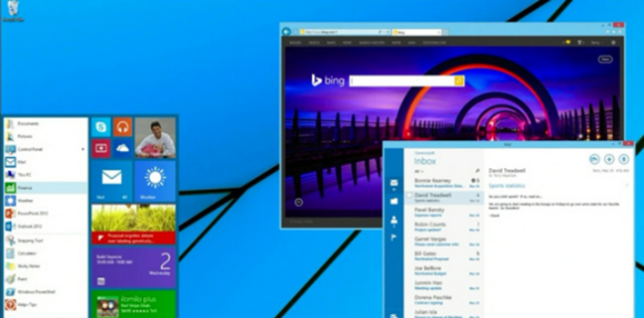Click the Reply button in Mail

(x=595, y=159)
